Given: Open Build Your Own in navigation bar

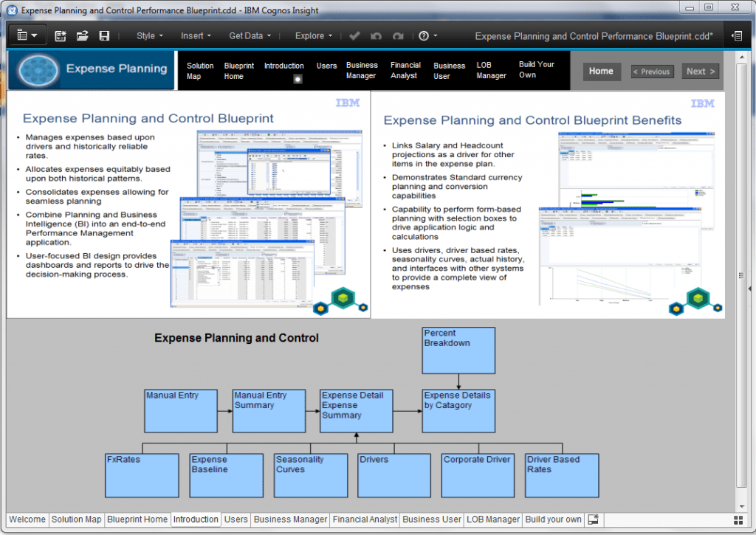Looking at the screenshot, I should (536, 70).
